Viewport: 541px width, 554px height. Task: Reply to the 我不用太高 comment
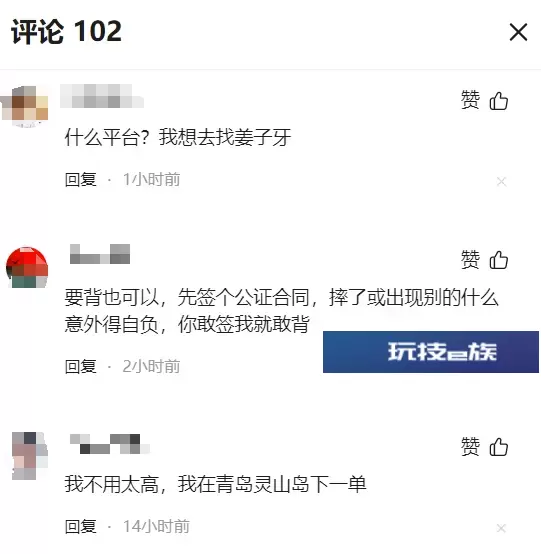(x=81, y=526)
